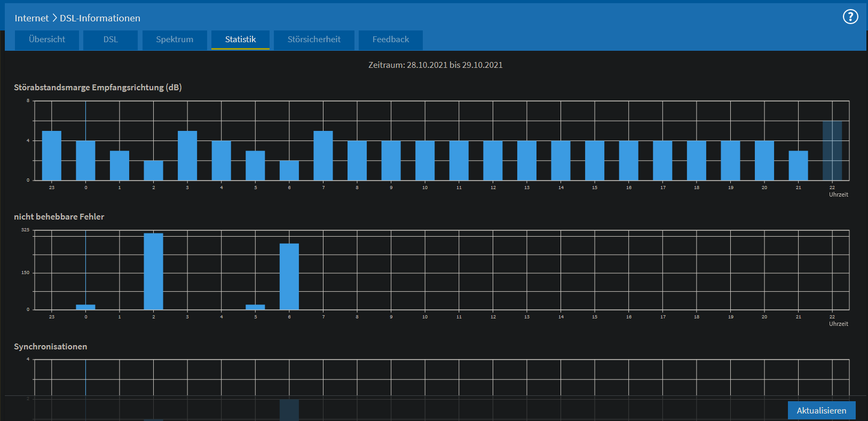The image size is (868, 421).
Task: Click the hour 2 bar in Störabstandsmarge chart
Action: (153, 170)
